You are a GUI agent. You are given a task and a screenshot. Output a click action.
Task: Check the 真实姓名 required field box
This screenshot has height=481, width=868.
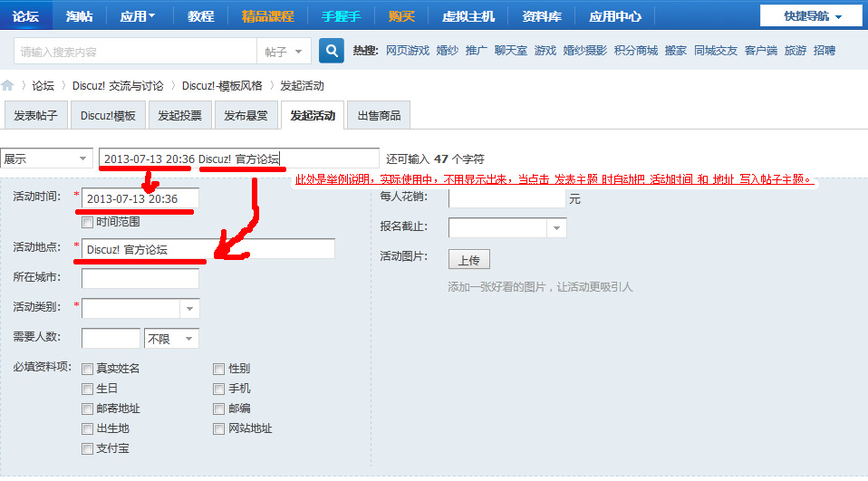pos(87,370)
